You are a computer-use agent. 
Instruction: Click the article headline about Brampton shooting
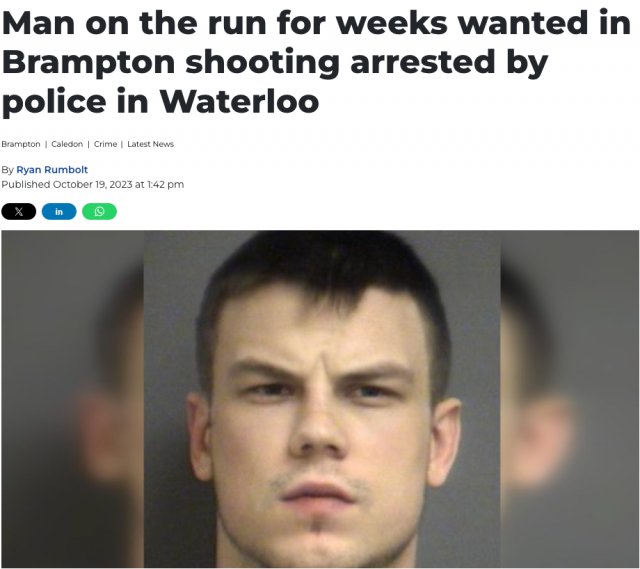click(x=317, y=62)
